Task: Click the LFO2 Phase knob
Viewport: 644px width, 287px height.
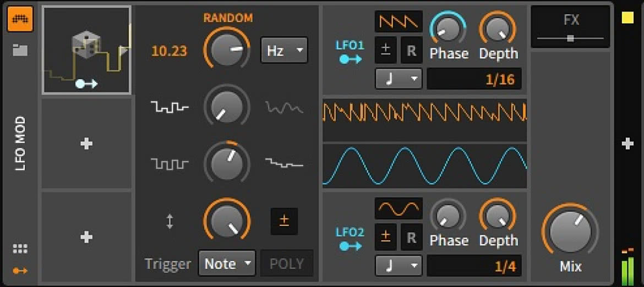Action: click(447, 216)
